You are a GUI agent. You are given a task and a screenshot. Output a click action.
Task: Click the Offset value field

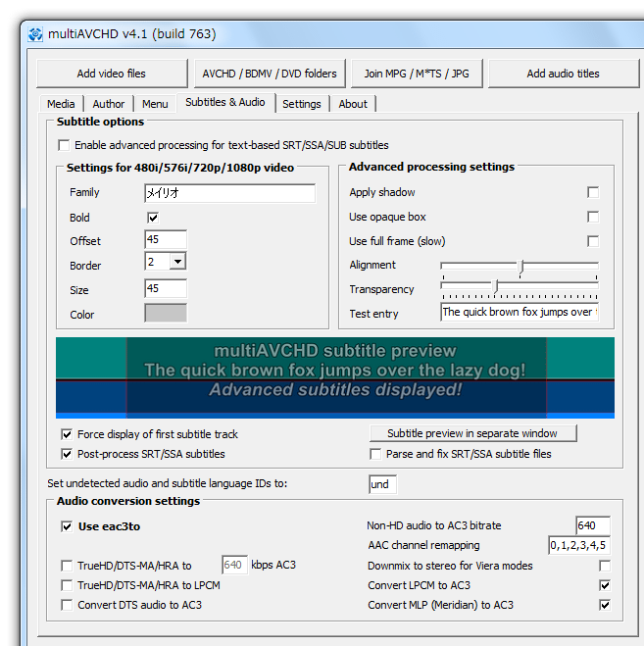166,239
